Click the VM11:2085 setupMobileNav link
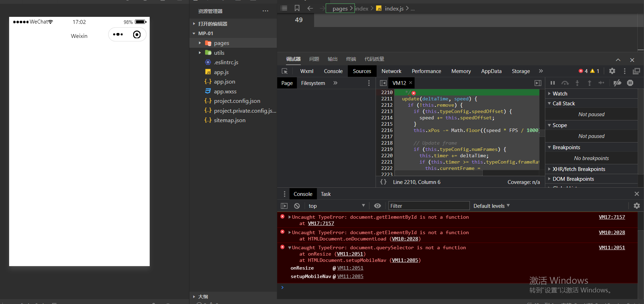Viewport: 644px width, 304px height. 350,277
